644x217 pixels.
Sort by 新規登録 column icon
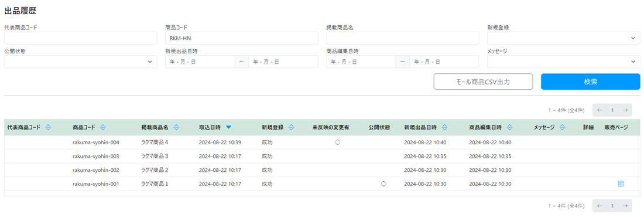tap(291, 128)
